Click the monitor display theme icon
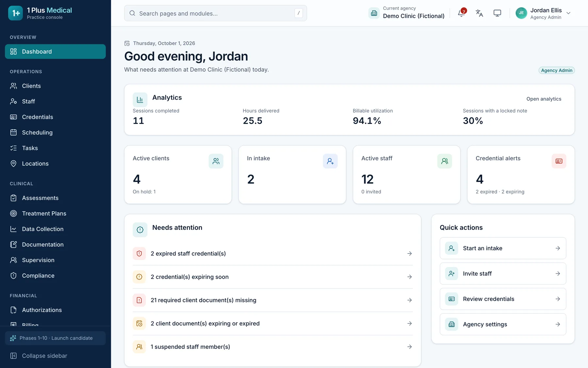 point(497,13)
